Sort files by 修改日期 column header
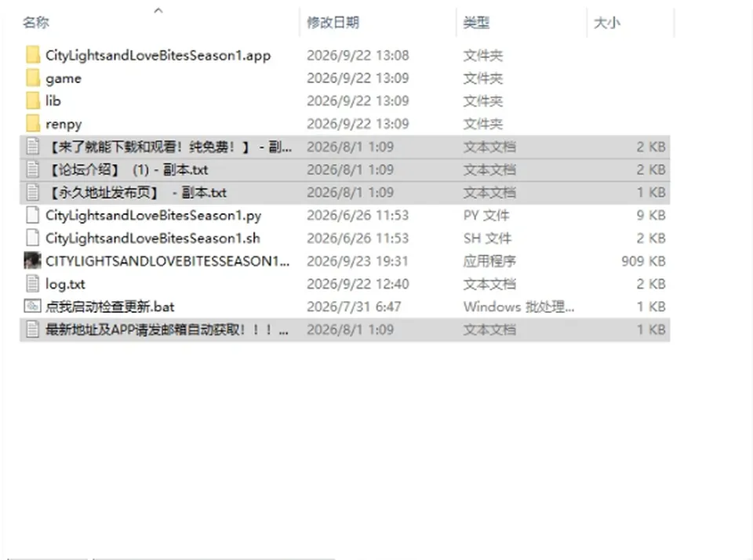The width and height of the screenshot is (753, 560). [333, 23]
